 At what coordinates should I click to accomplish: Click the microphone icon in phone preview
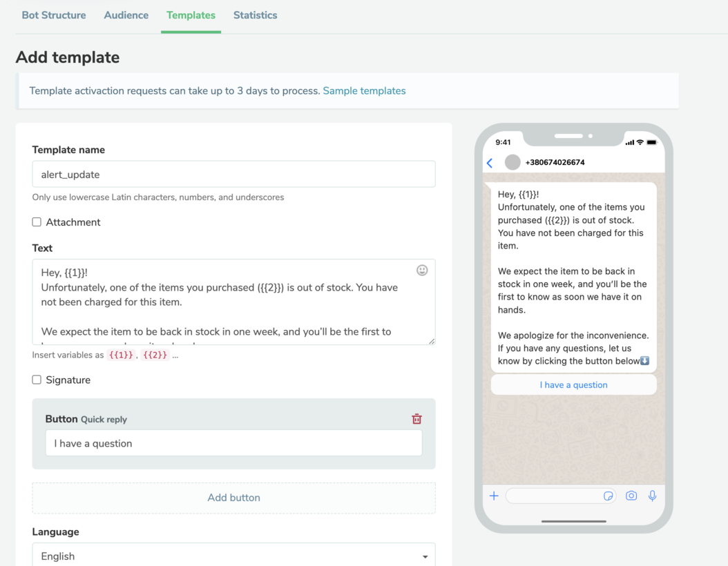pyautogui.click(x=652, y=496)
